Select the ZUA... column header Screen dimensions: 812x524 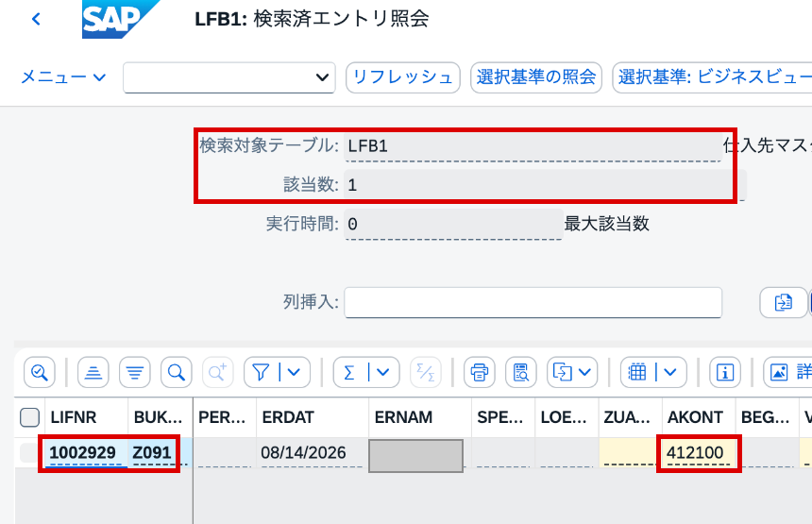pyautogui.click(x=630, y=417)
